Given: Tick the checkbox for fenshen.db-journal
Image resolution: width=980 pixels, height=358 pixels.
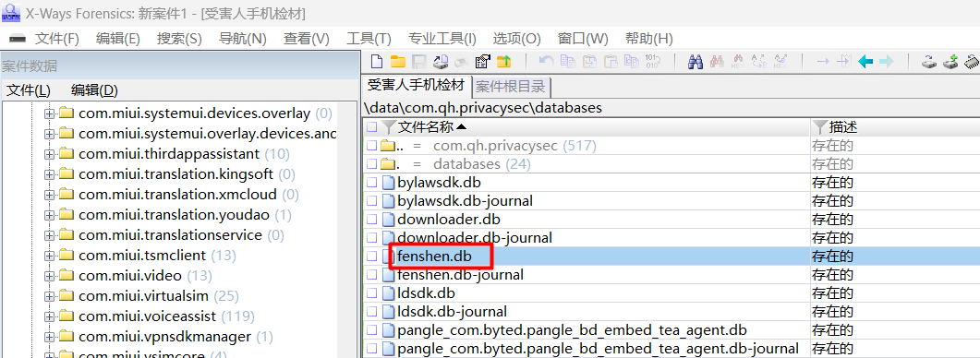Looking at the screenshot, I should click(372, 275).
